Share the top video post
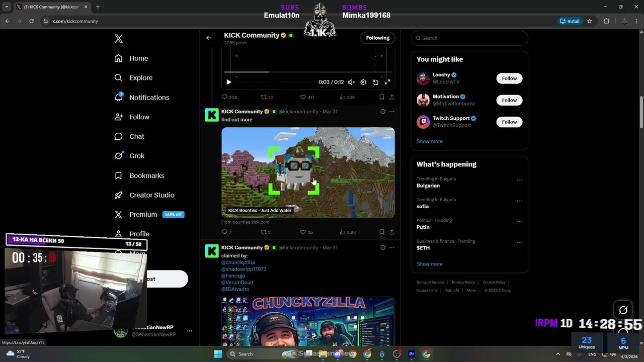The height and width of the screenshot is (362, 644). [392, 97]
